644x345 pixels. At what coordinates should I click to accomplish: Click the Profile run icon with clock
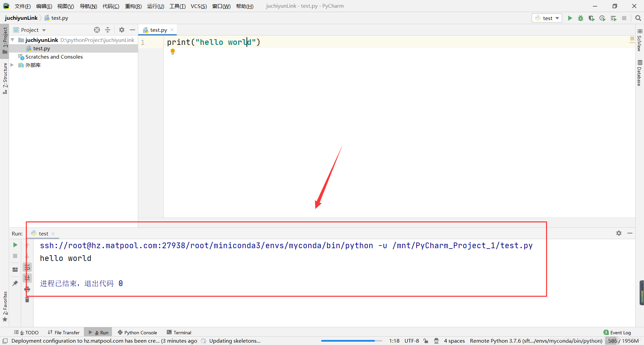click(602, 18)
